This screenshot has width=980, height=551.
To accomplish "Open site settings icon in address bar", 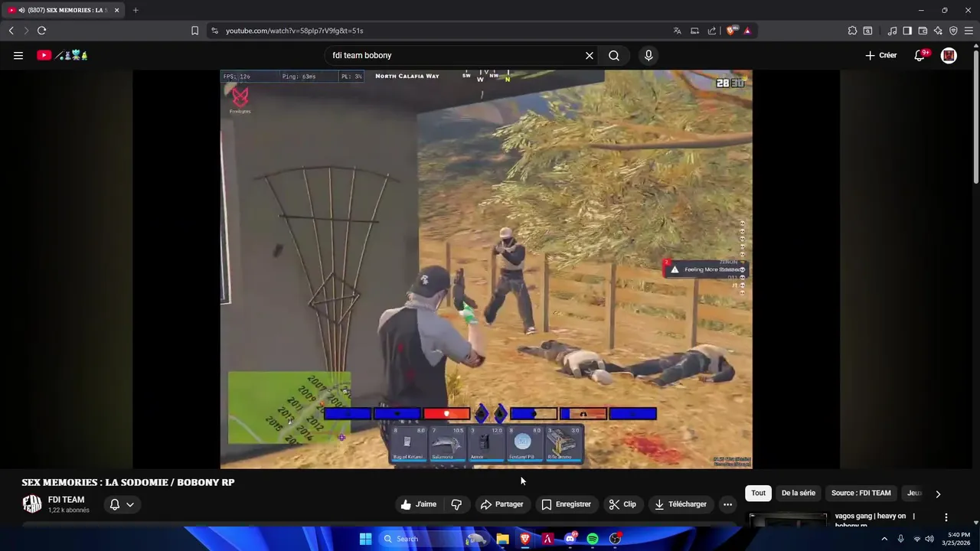I will [214, 31].
